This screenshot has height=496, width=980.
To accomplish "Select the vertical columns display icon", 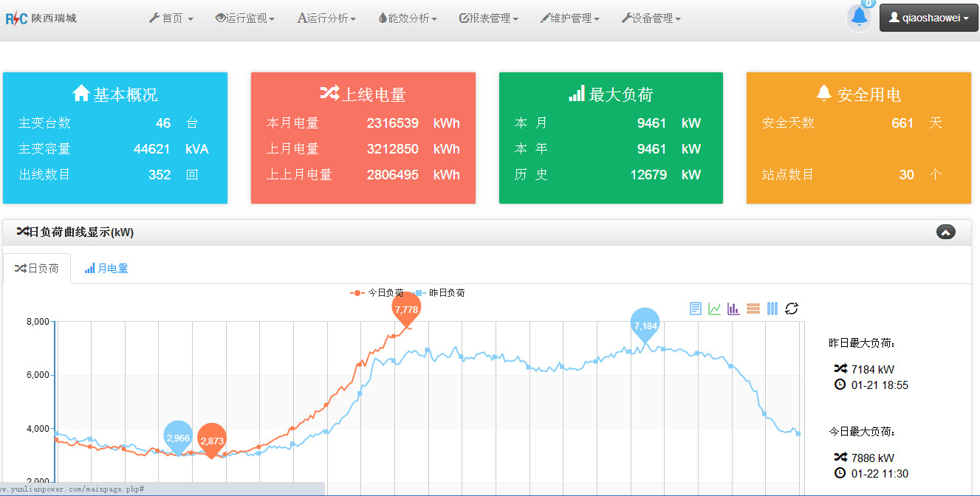I will tap(772, 309).
